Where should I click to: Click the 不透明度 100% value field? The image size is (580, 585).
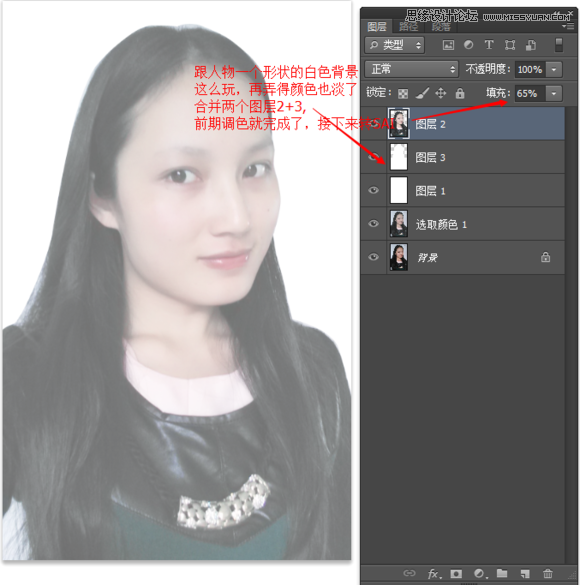[530, 69]
